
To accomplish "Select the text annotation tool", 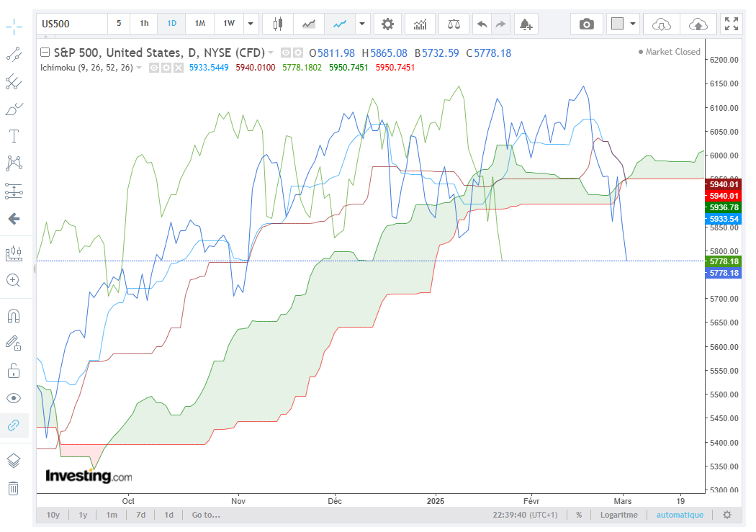I will coord(14,136).
